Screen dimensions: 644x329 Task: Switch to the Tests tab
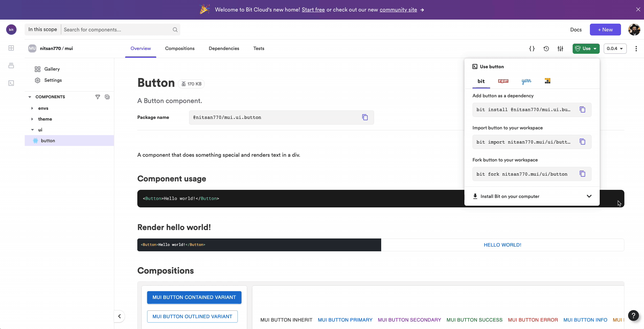click(259, 48)
